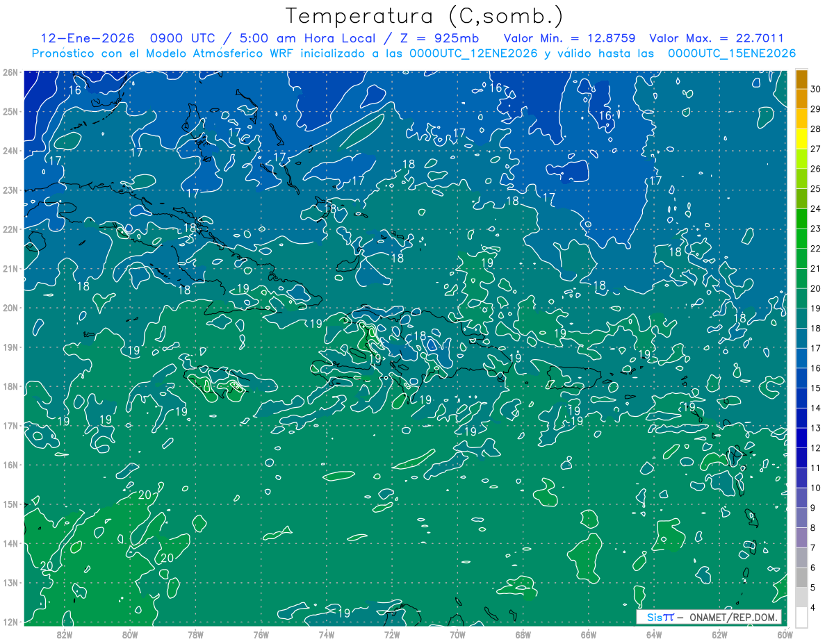
Task: Click the '66W' longitude axis label
Action: click(x=588, y=634)
